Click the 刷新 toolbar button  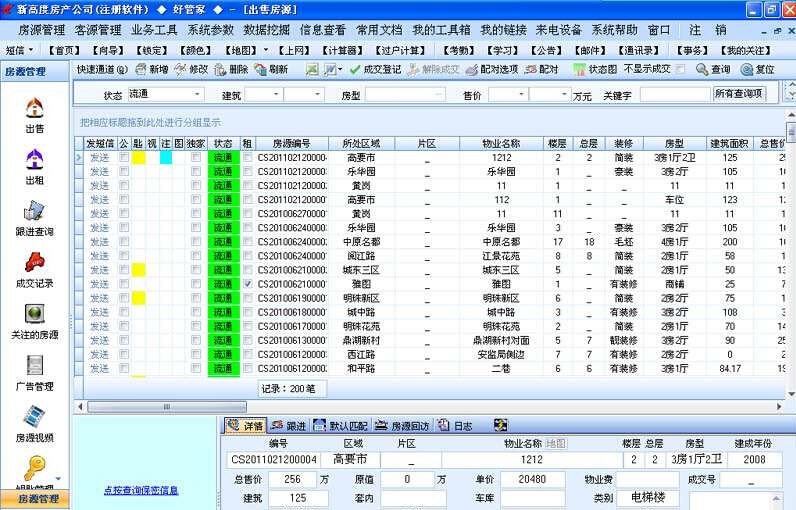(271, 69)
